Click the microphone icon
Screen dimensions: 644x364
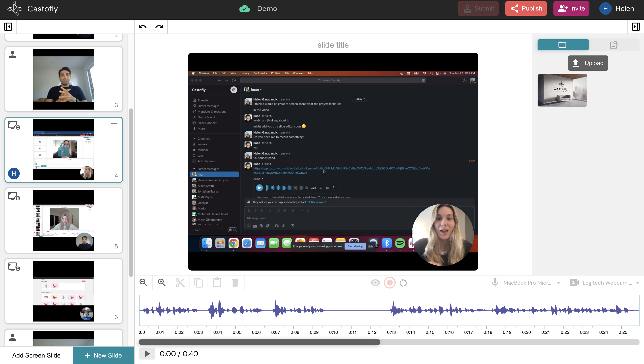pos(495,283)
